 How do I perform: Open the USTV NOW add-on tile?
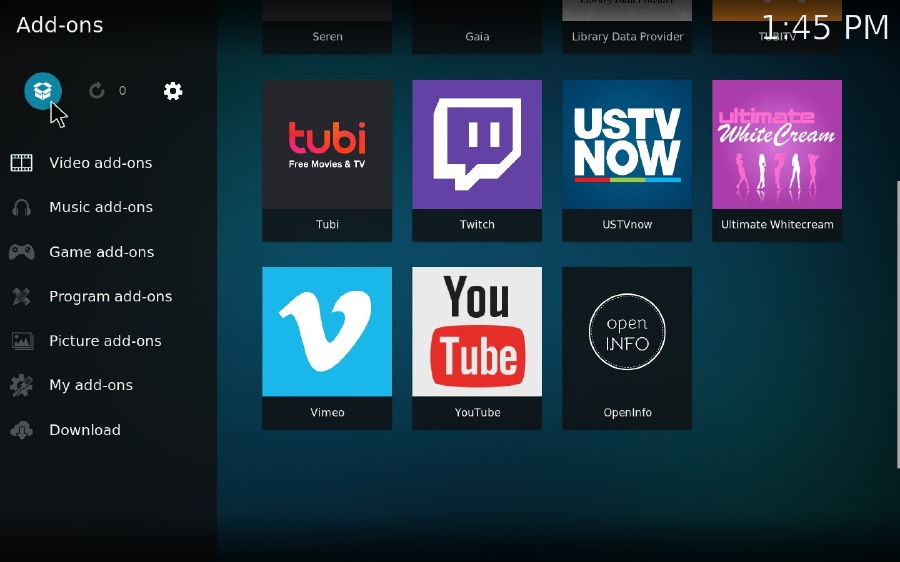(x=627, y=160)
